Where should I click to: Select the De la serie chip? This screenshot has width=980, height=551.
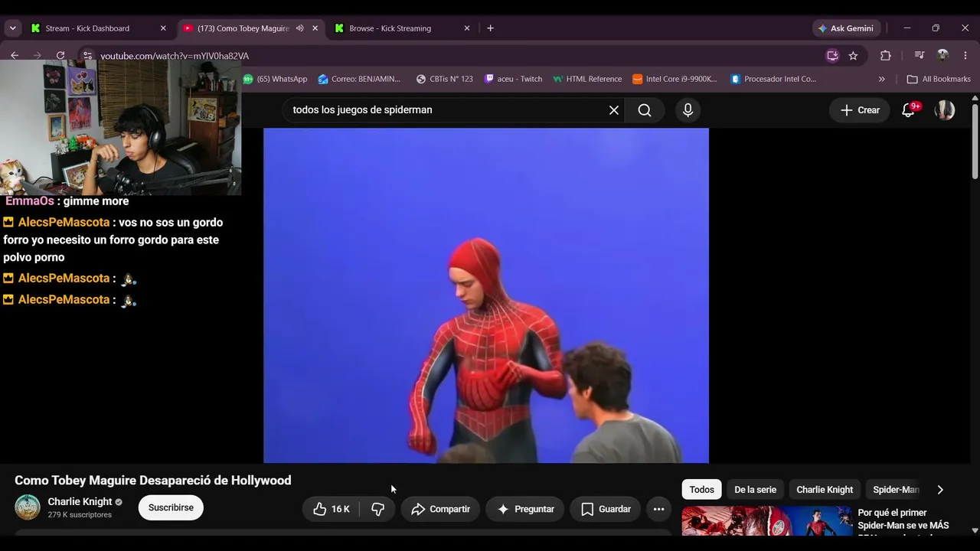[755, 490]
